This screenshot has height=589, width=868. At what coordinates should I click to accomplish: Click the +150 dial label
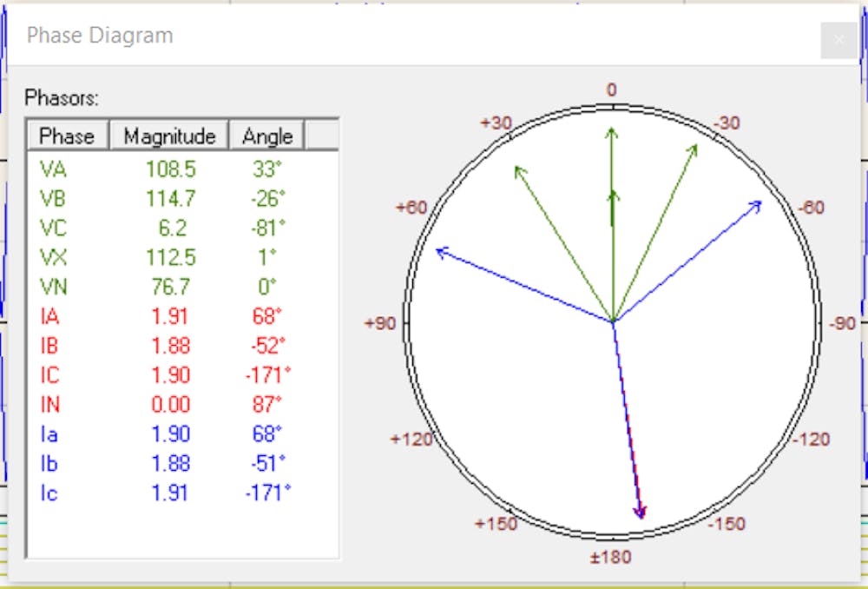pos(496,524)
